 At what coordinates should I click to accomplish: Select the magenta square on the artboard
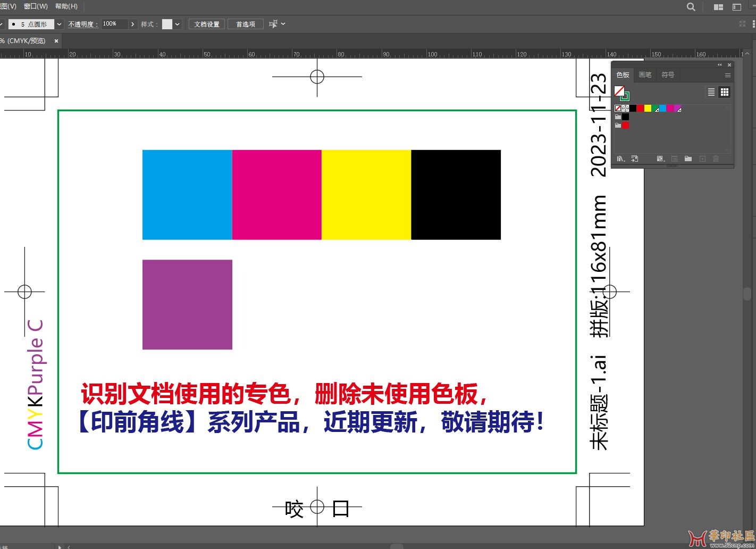[276, 195]
